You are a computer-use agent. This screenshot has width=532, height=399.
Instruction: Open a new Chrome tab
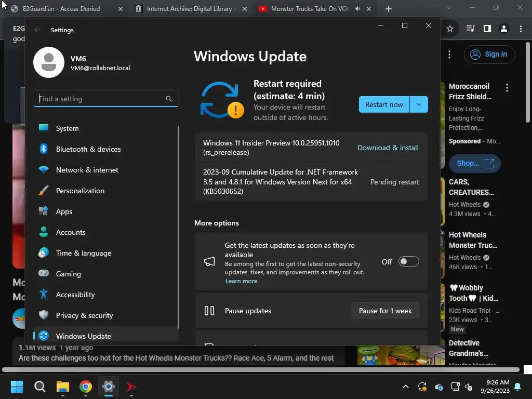pos(389,9)
